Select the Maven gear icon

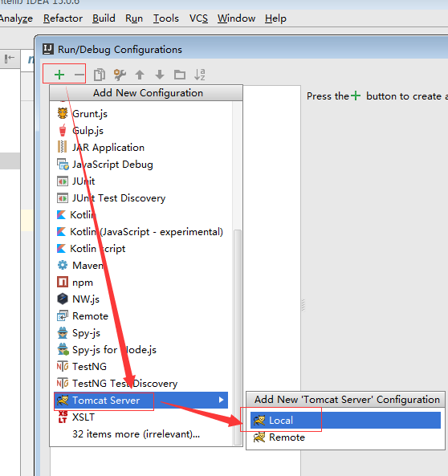pos(63,266)
